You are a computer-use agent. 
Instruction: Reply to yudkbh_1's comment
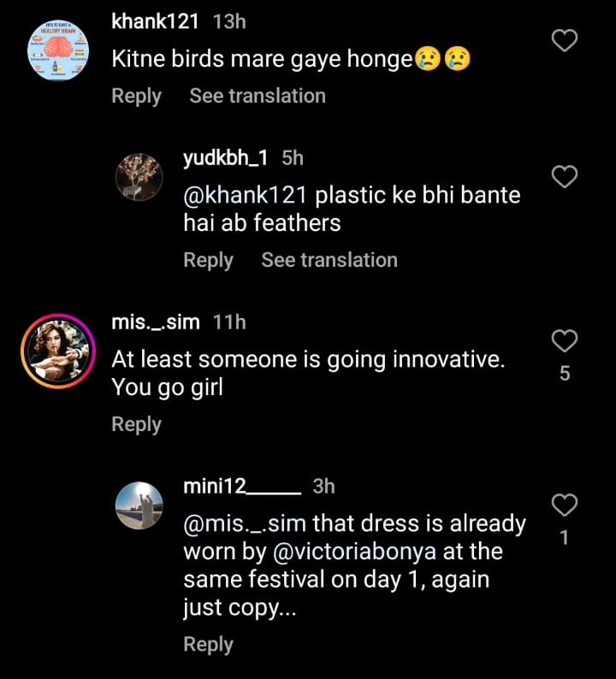tap(208, 260)
